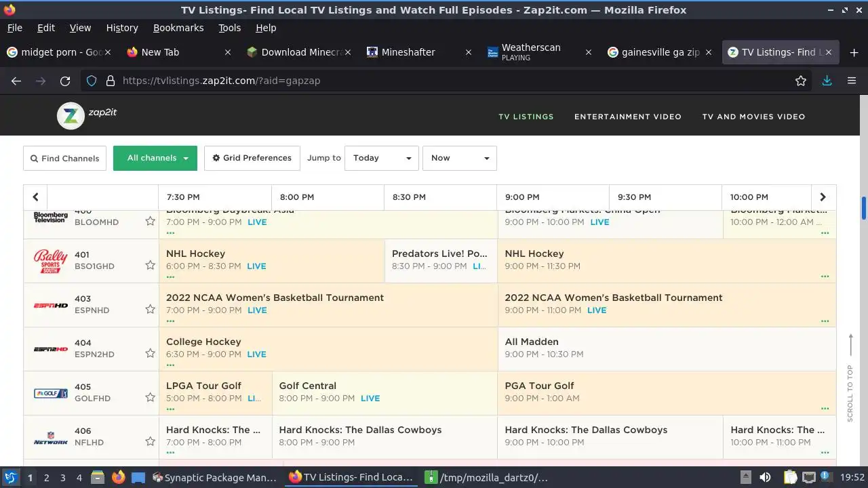Bookmark page with star icon in address bar
The height and width of the screenshot is (488, 868).
801,81
